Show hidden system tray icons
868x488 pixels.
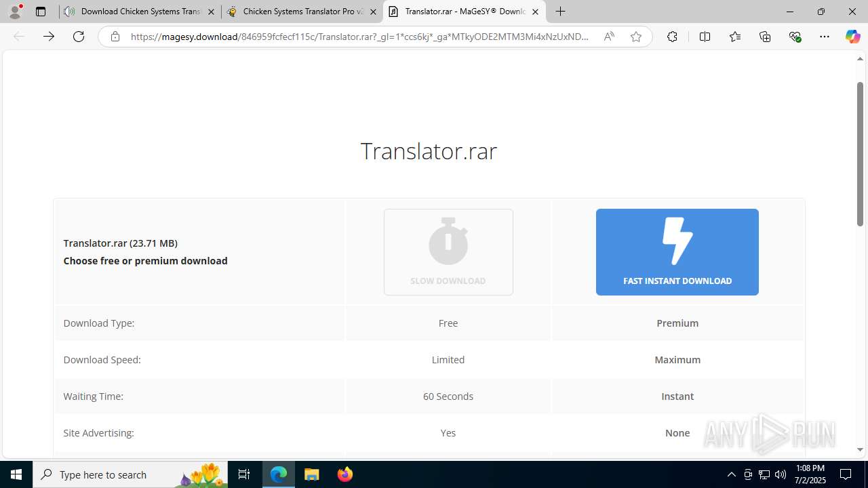[x=731, y=474]
